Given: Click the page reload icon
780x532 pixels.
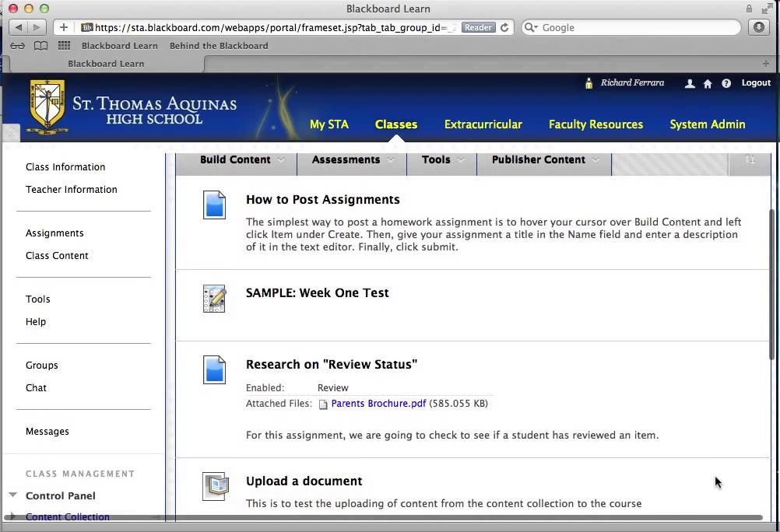Looking at the screenshot, I should [x=504, y=27].
